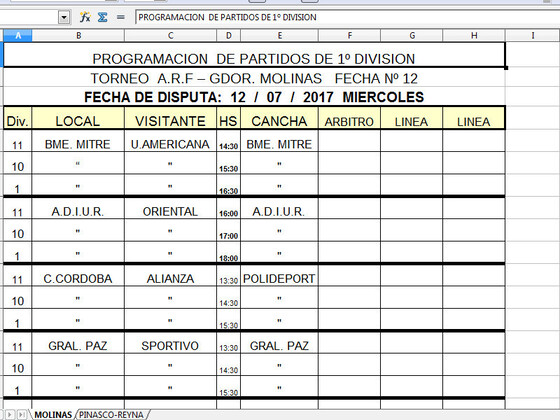Select the C.CORDOBA local team cell
The height and width of the screenshot is (420, 560).
(x=78, y=275)
